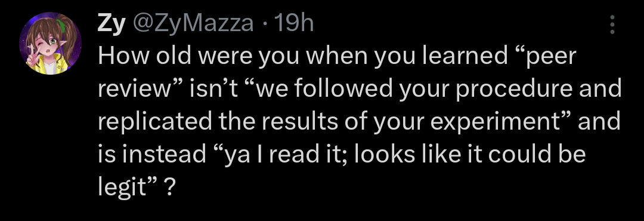Open the three-dot more options menu
This screenshot has width=644, height=221.
[x=612, y=24]
